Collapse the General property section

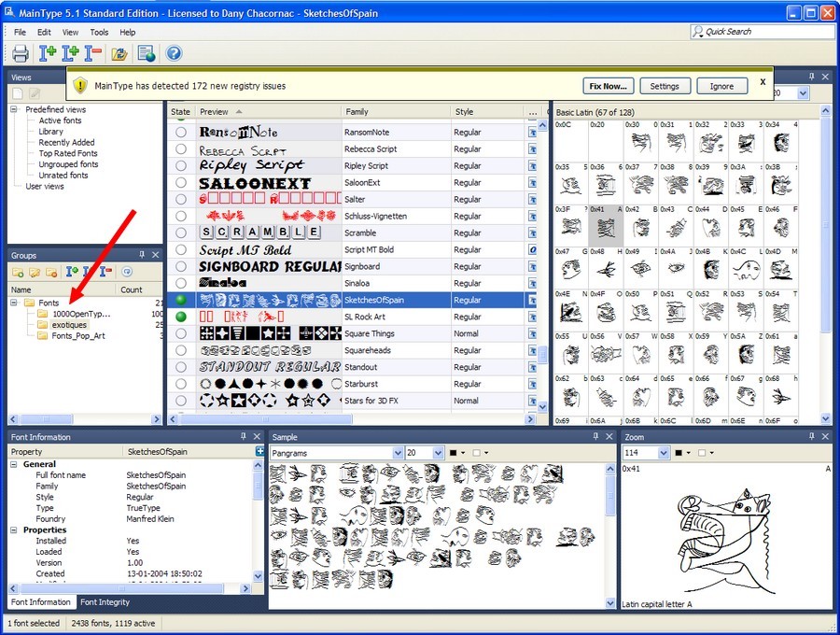pos(14,465)
